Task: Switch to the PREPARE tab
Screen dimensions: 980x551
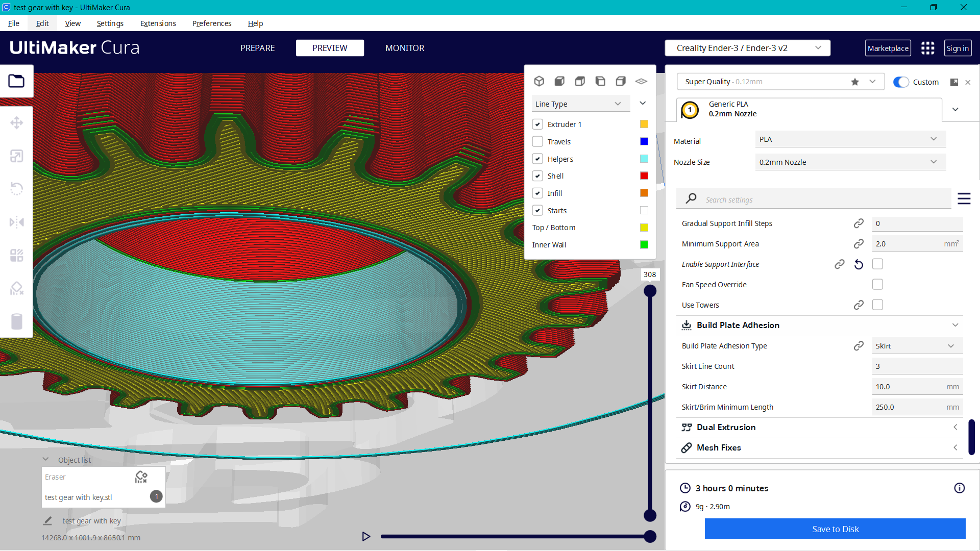Action: click(257, 48)
